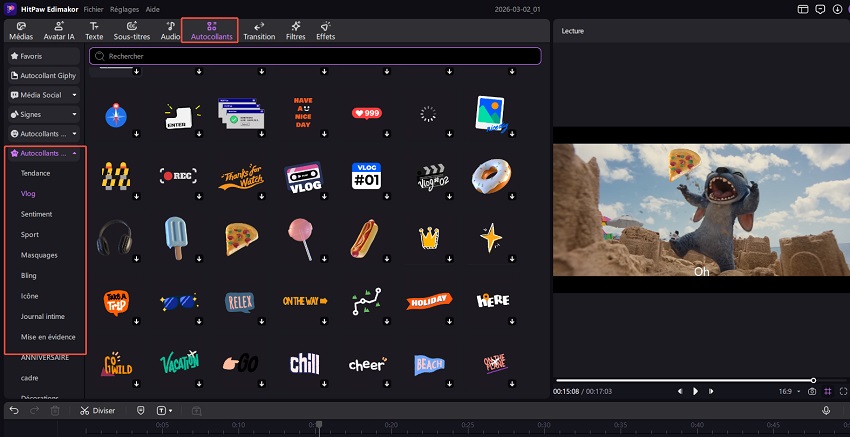The height and width of the screenshot is (437, 850).
Task: Select the pink lollipop sticker
Action: point(300,239)
